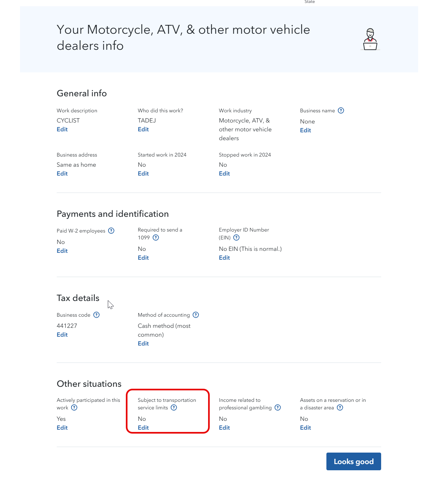
Task: Show help for Employer ID Number (EIN)
Action: coord(236,238)
